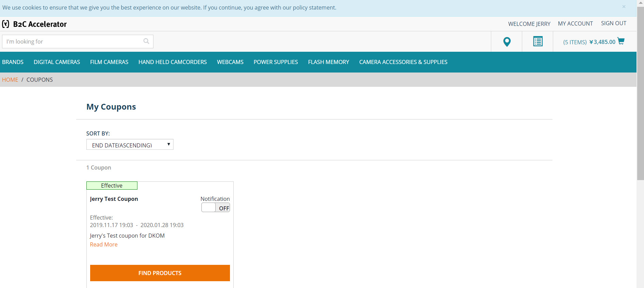Click the Coupons breadcrumb text

tap(39, 80)
